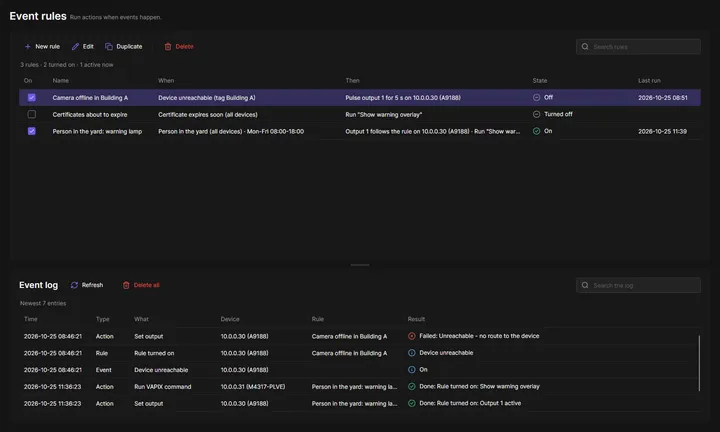Viewport: 720px width, 432px height.
Task: Click last run time 2026-10-25 11:39
Action: click(663, 131)
